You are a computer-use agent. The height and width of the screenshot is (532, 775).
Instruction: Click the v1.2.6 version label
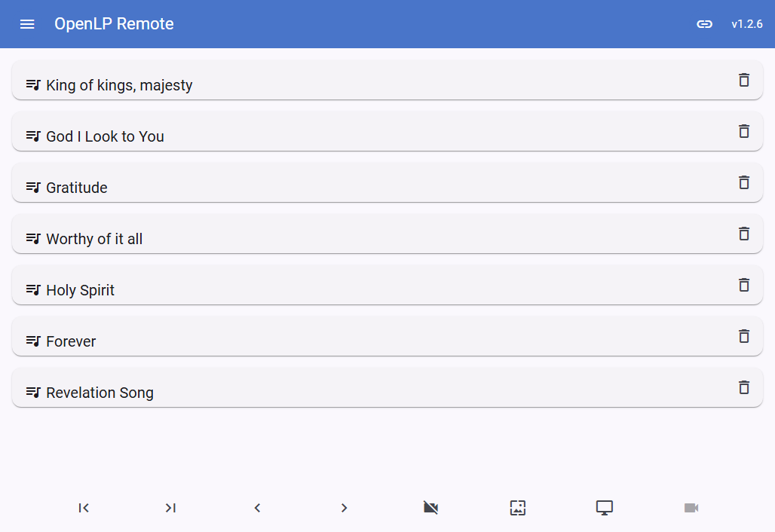(x=746, y=24)
